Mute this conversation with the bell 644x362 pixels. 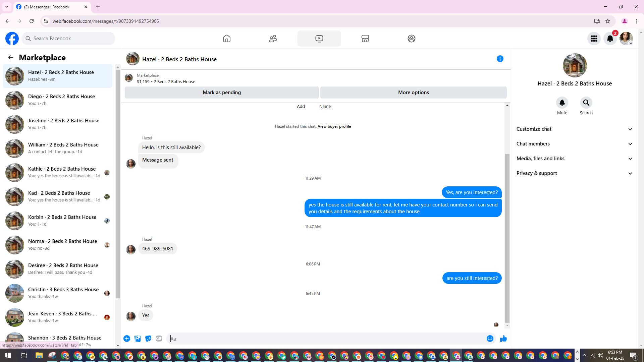pos(562,103)
